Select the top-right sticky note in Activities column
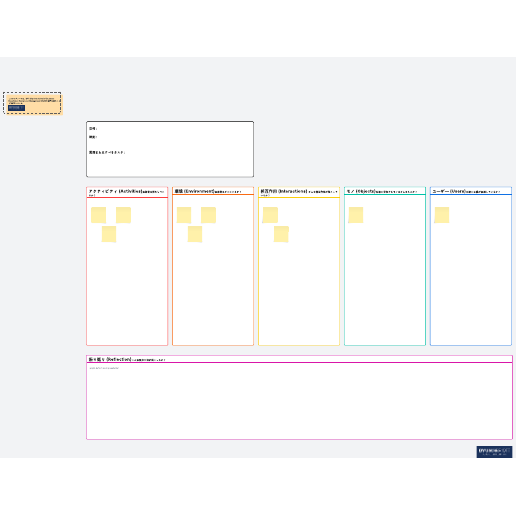 (123, 215)
